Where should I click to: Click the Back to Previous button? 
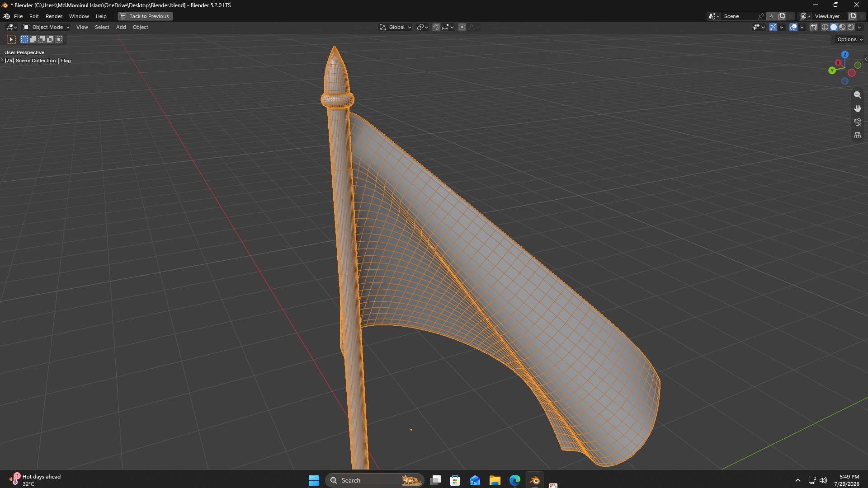[145, 16]
